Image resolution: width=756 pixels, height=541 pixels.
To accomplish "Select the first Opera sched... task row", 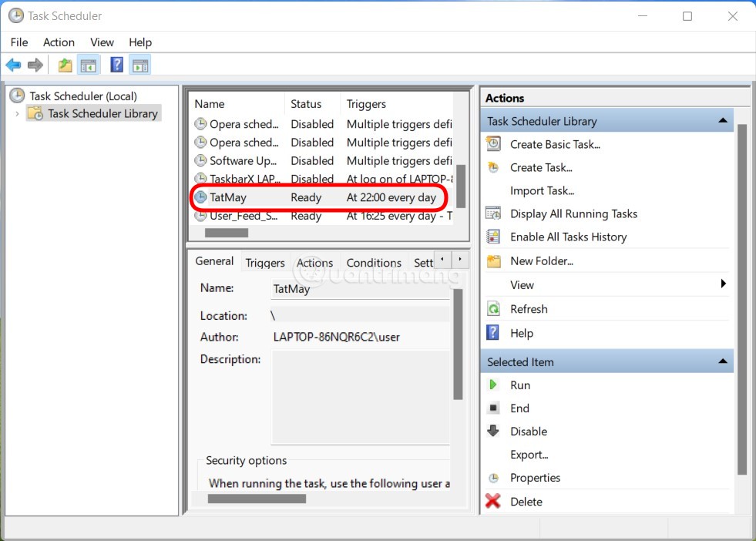I will [321, 124].
